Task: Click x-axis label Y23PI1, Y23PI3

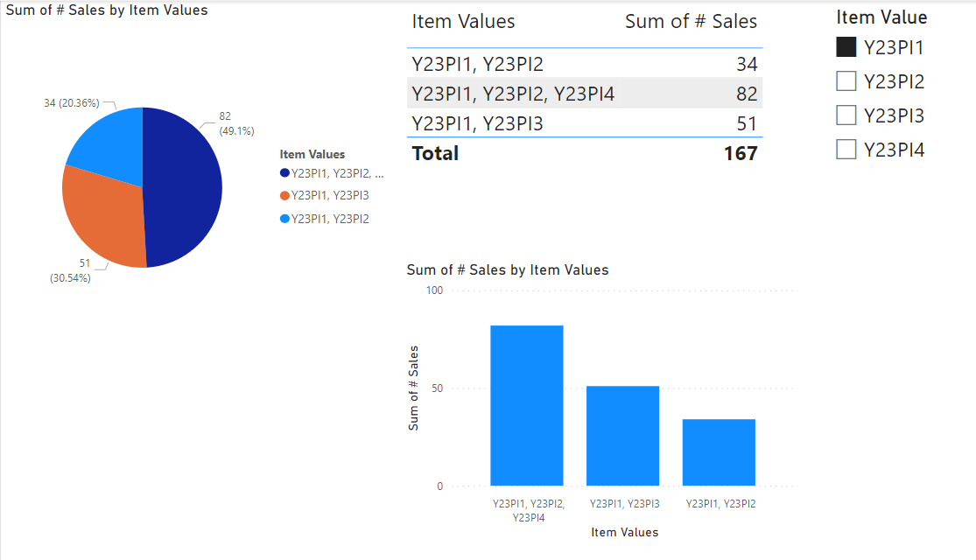Action: tap(624, 504)
